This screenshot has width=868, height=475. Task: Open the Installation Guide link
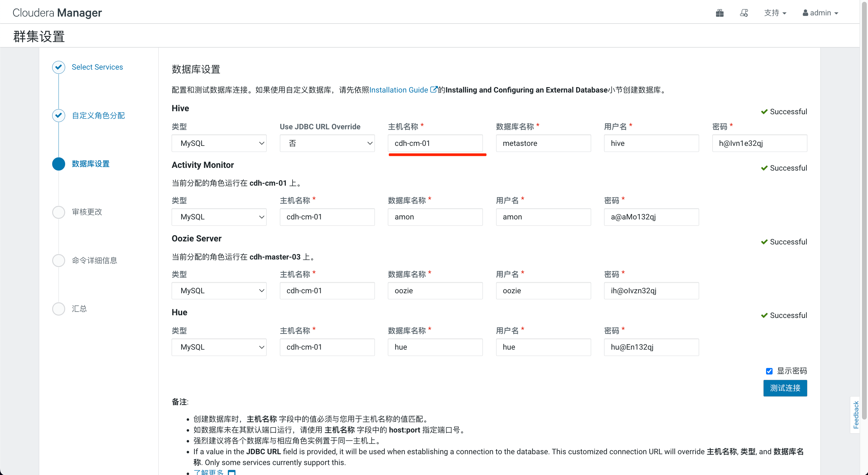pyautogui.click(x=399, y=90)
